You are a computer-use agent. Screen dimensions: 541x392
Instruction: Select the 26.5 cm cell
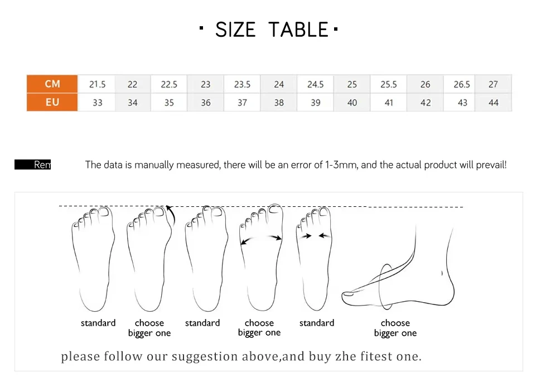(461, 84)
